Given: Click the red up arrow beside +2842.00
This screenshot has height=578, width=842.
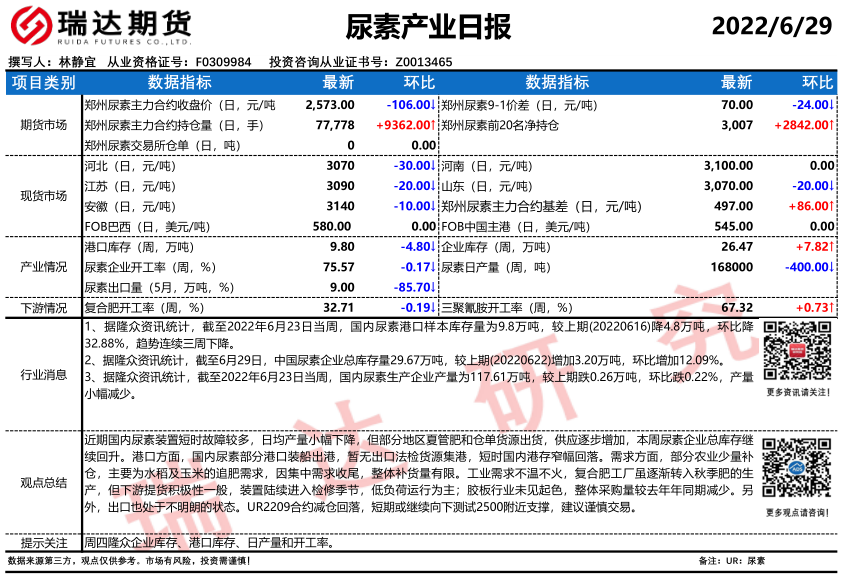Looking at the screenshot, I should [x=832, y=125].
